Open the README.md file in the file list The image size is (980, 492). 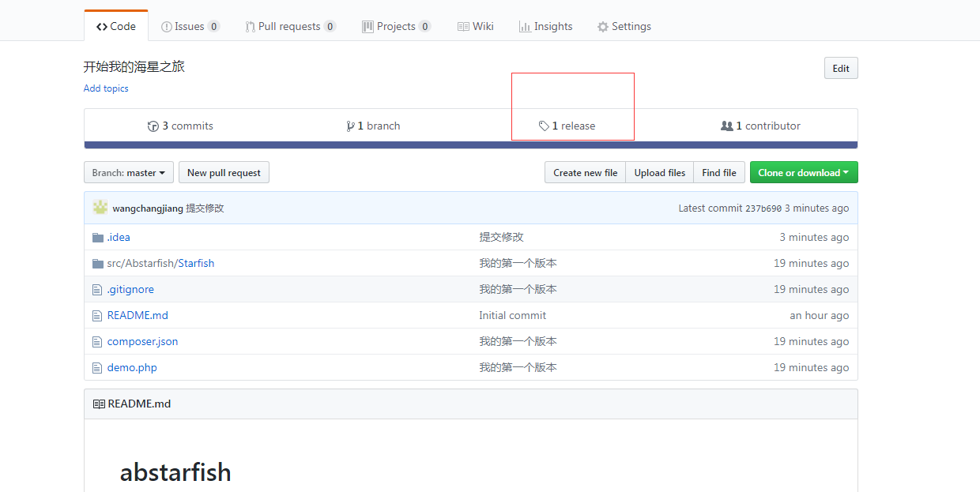138,315
